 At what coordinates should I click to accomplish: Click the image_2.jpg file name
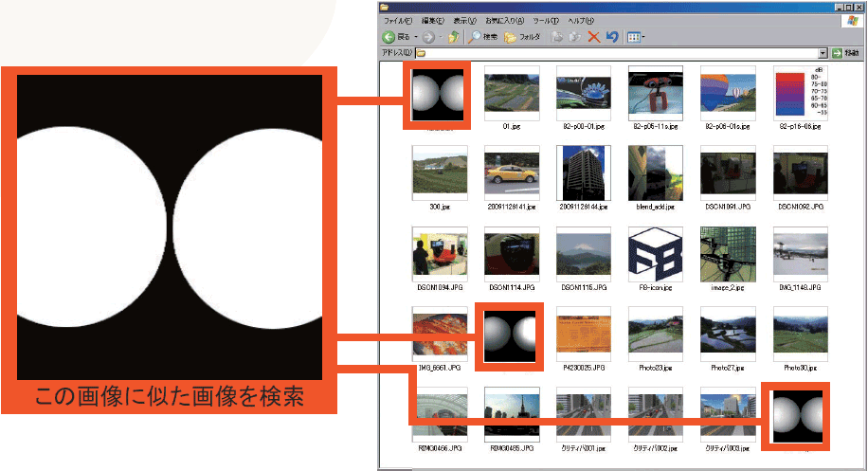click(728, 287)
